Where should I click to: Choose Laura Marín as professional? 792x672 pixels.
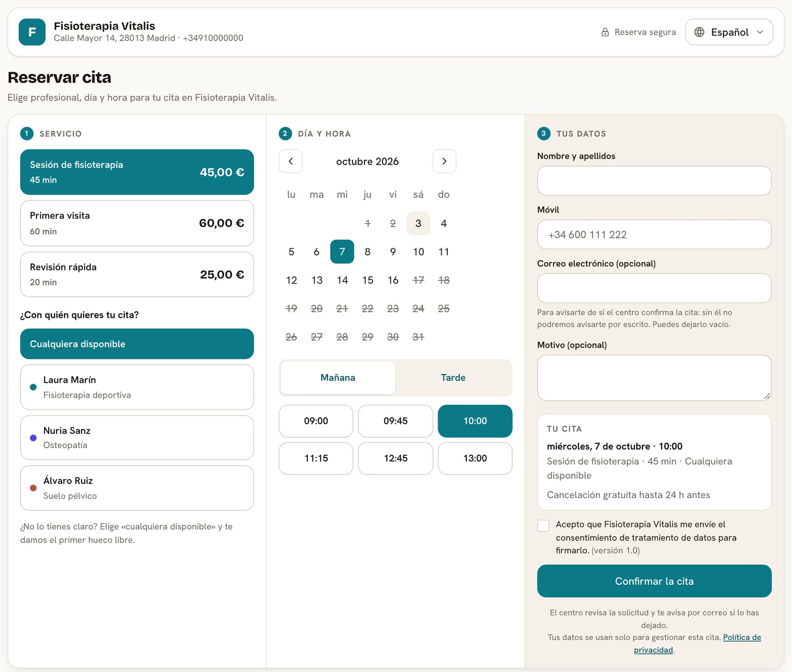[x=137, y=387]
